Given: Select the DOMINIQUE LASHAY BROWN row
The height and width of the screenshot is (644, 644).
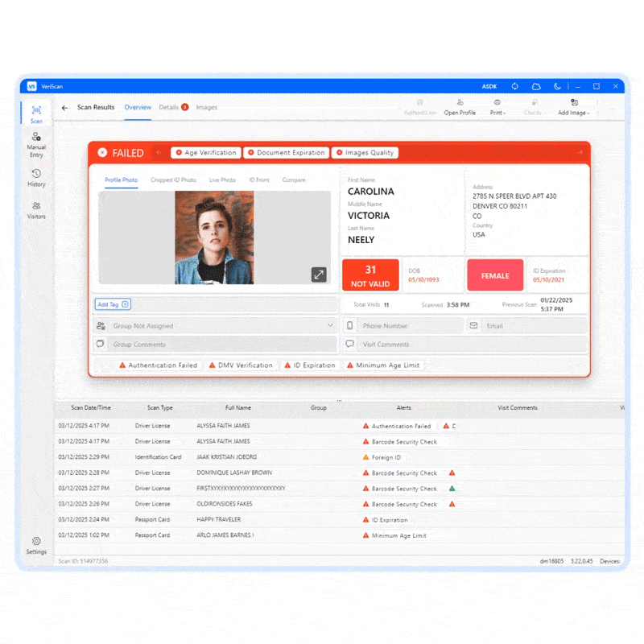Looking at the screenshot, I should [x=339, y=473].
